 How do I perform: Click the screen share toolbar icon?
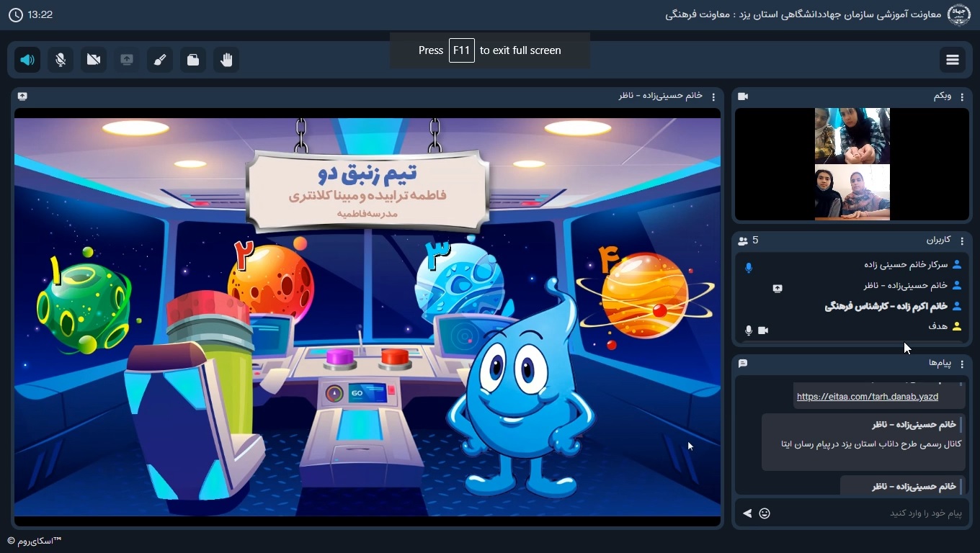127,60
